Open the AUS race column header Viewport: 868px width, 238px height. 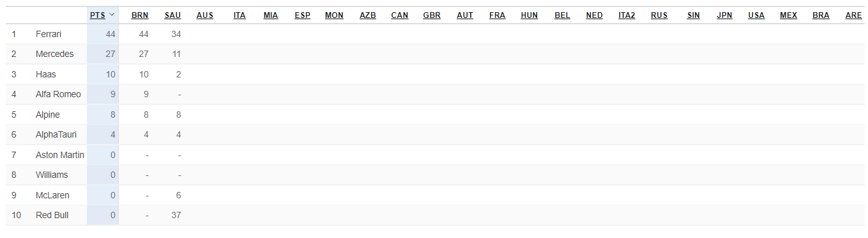coord(205,15)
